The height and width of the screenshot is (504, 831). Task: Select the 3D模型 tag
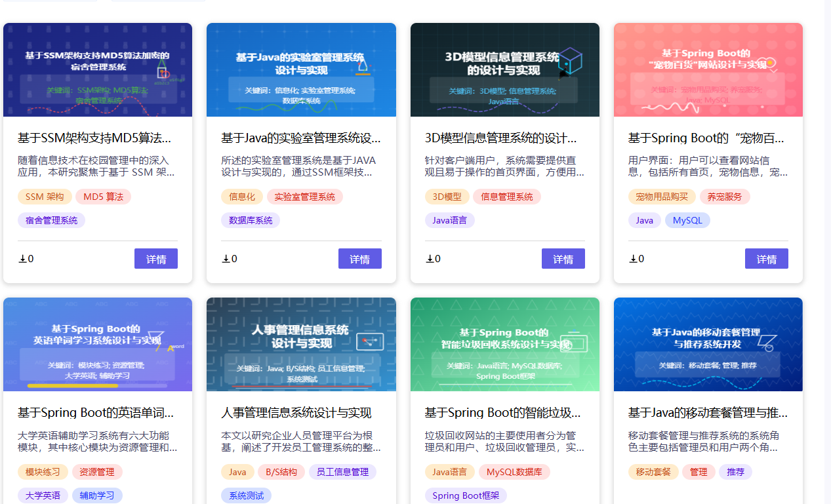[447, 197]
